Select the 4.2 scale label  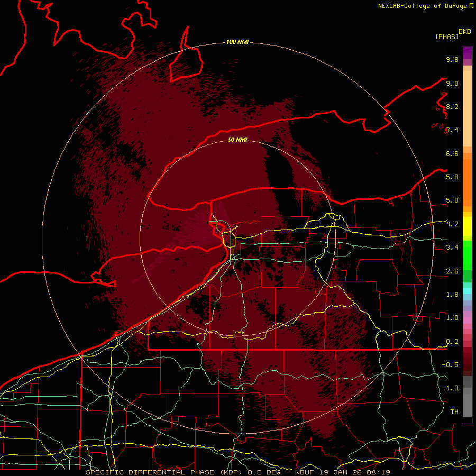452,224
